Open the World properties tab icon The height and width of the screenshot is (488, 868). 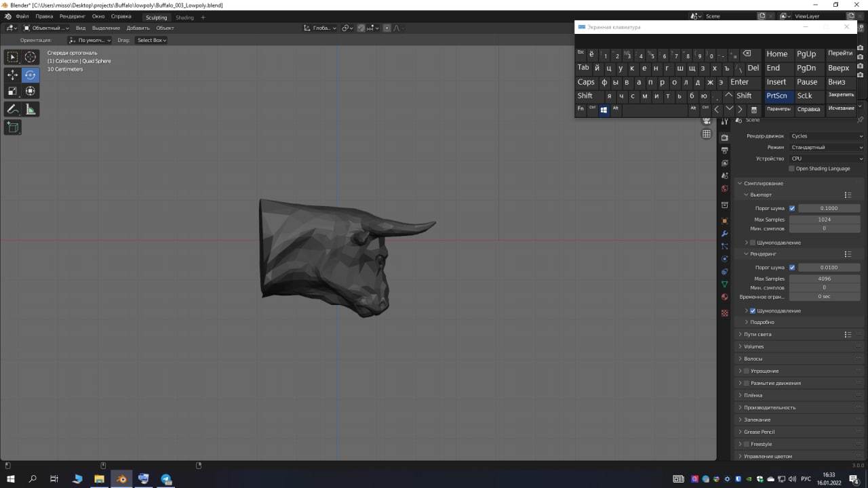725,189
